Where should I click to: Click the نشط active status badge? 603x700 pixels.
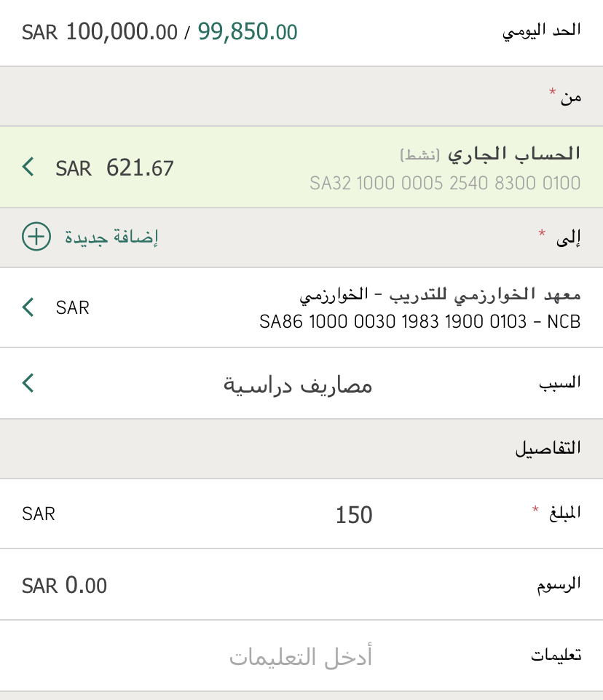point(420,154)
